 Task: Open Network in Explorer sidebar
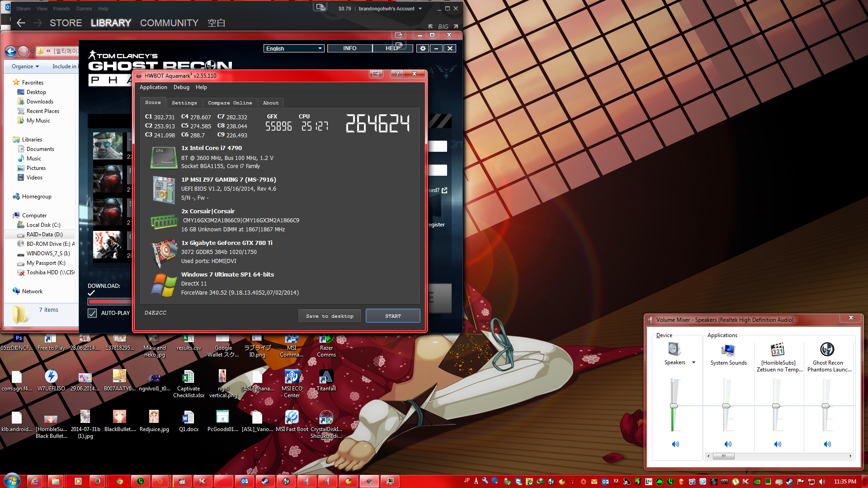coord(32,291)
